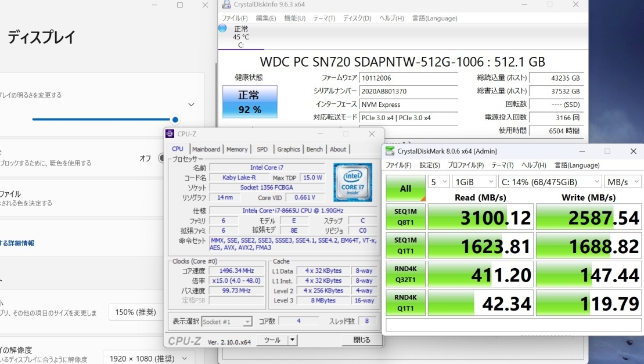Click the display brightness slider handle
644x364 pixels.
click(175, 120)
